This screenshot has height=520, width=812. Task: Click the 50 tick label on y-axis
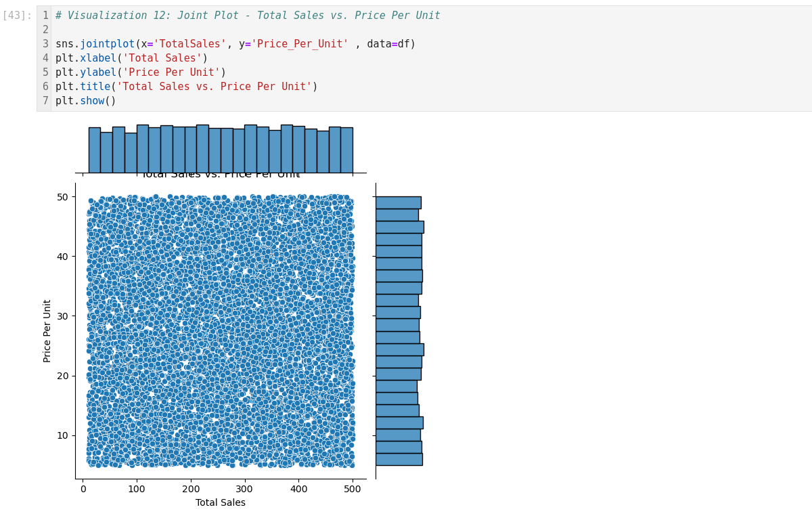click(x=62, y=197)
